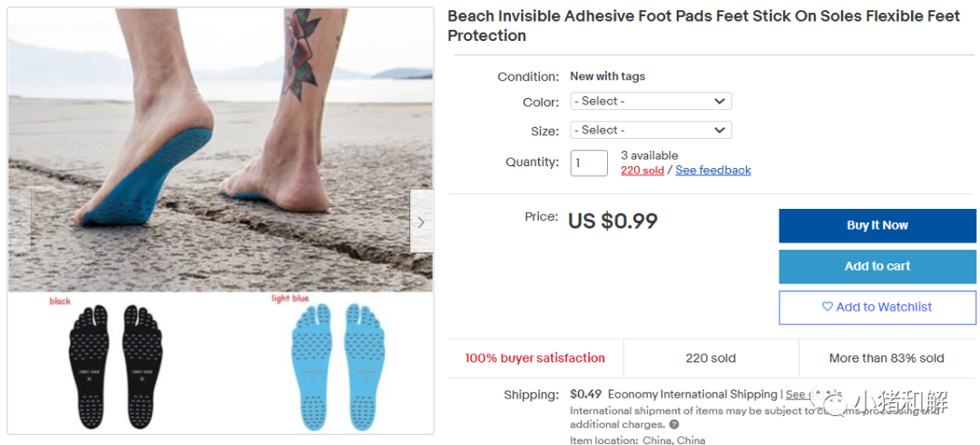
Task: Click the heart icon beside Add to Watchlist
Action: 827,307
